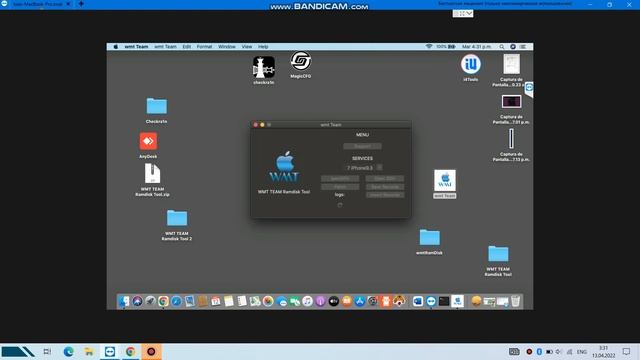This screenshot has width=640, height=360.
Task: Open Captura de Pantalla 0.23 screenshot file
Action: [x=511, y=64]
